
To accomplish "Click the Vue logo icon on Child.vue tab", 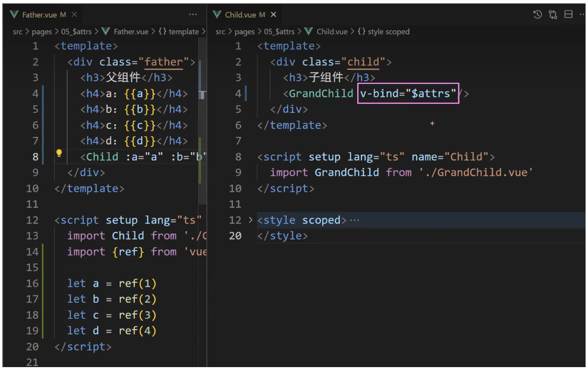I will [217, 15].
